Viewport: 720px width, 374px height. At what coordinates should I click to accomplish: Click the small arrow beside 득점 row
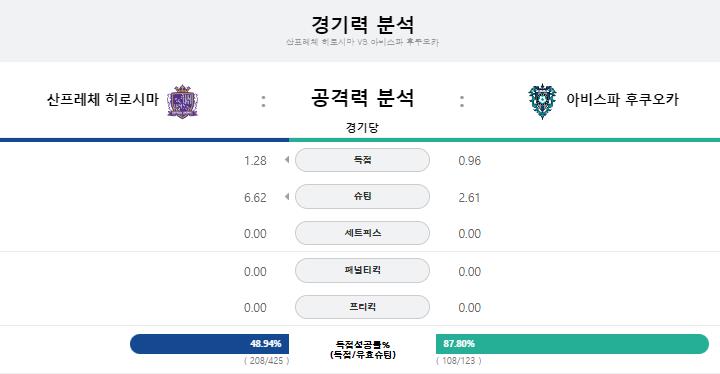coord(287,160)
